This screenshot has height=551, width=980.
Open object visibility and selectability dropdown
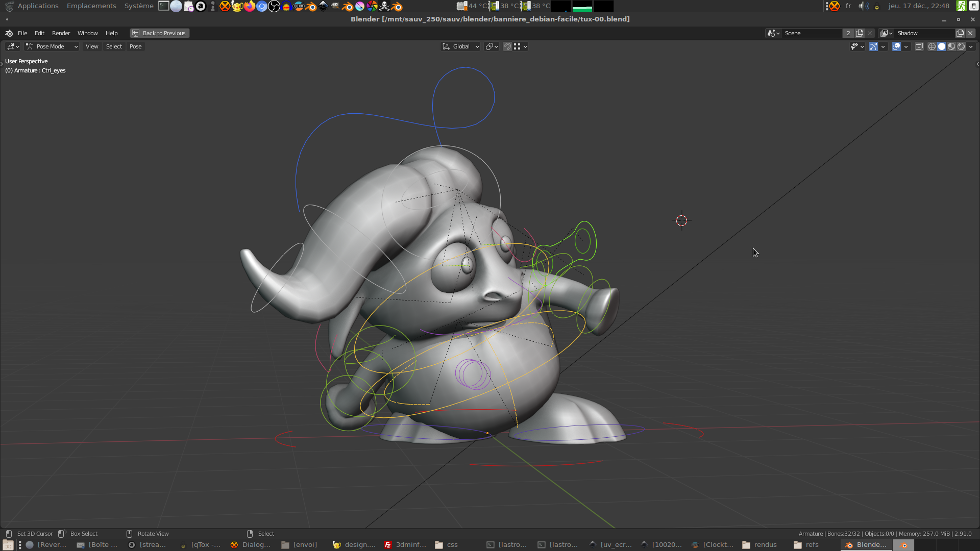coord(857,46)
